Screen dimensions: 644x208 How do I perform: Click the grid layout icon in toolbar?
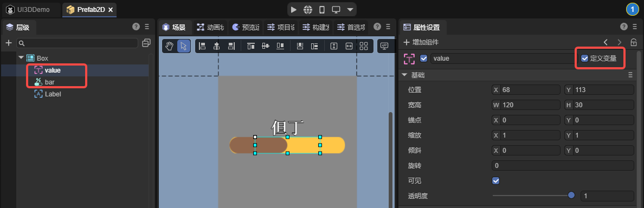(364, 46)
